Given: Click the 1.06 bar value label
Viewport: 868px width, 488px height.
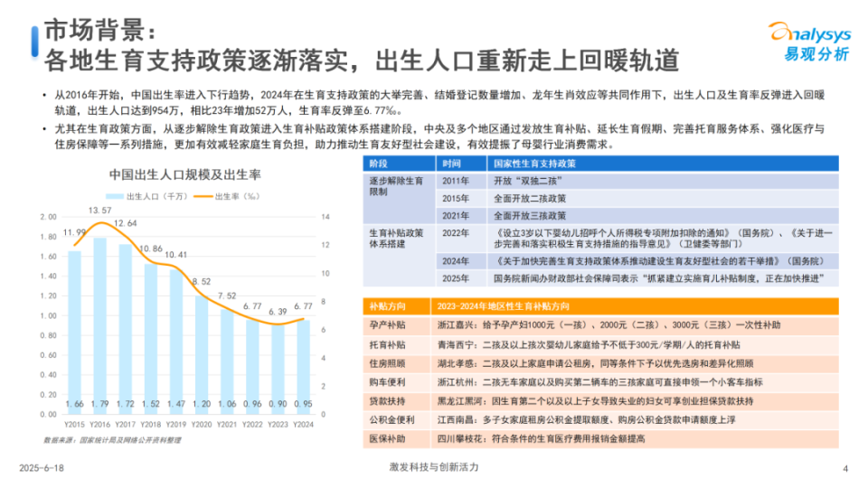Looking at the screenshot, I should [x=227, y=404].
